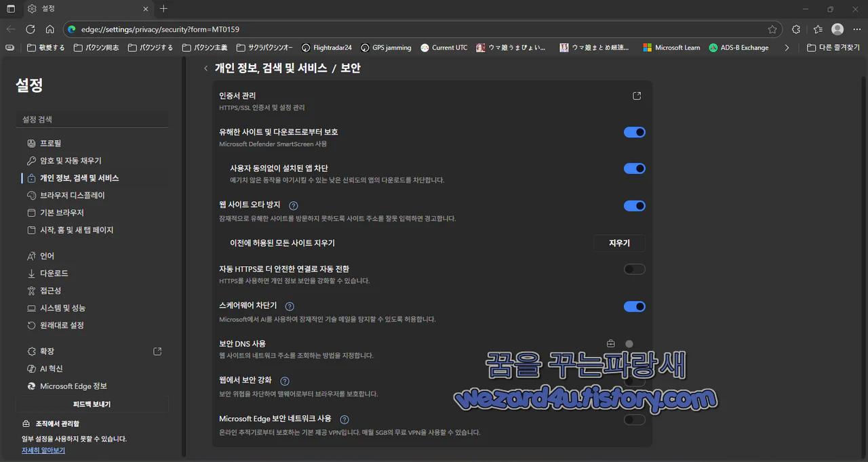Show help icon for Microsoft Edge 보안 네트워크

344,419
